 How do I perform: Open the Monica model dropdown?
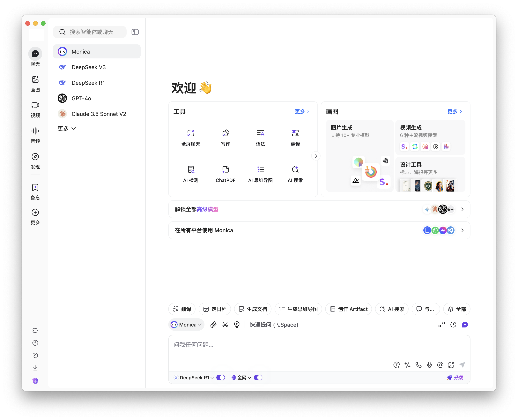click(x=186, y=324)
